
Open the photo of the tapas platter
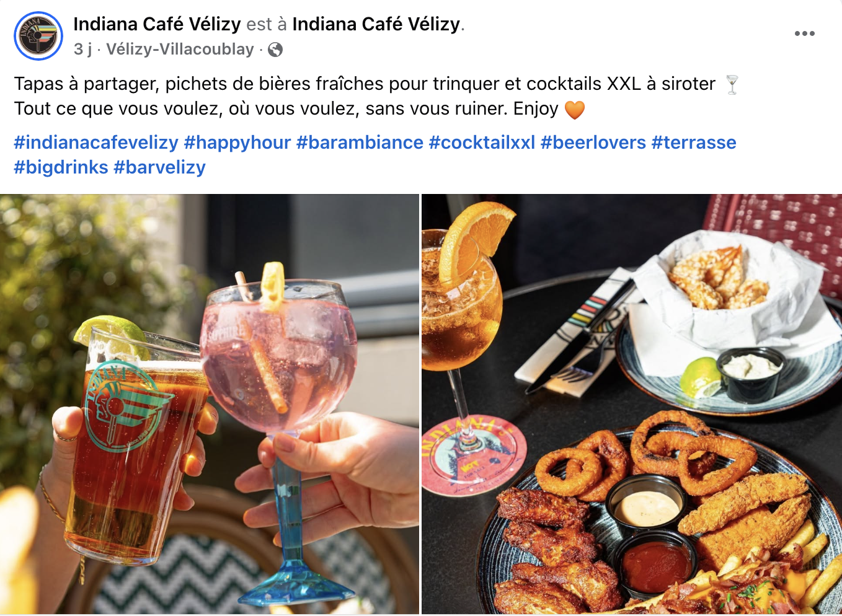pyautogui.click(x=632, y=404)
